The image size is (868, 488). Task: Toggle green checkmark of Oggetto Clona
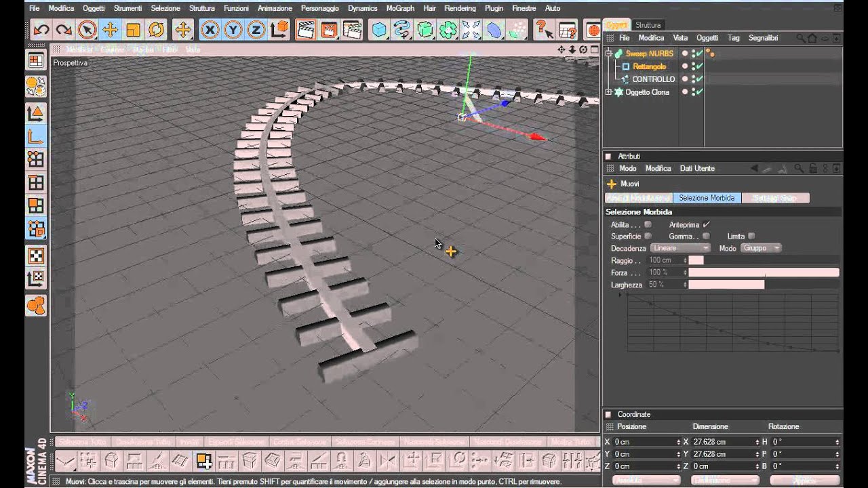(698, 92)
